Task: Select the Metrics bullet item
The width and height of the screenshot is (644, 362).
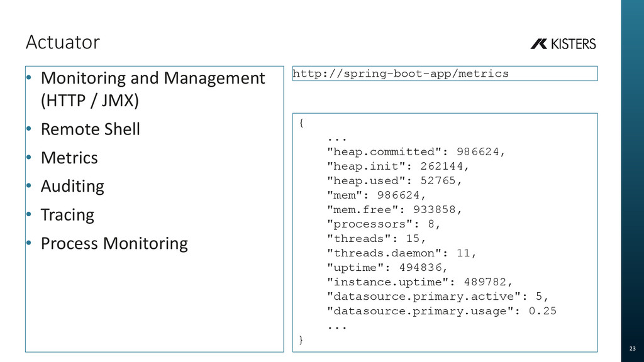Action: click(x=69, y=158)
